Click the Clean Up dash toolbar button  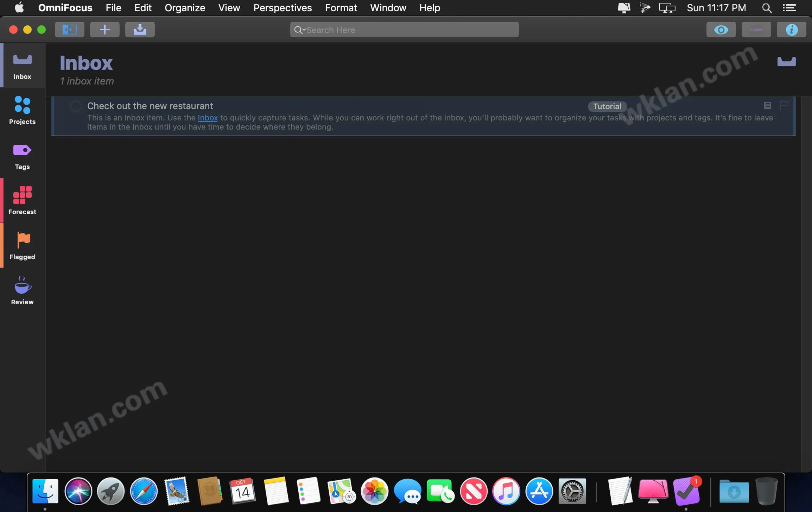tap(756, 30)
